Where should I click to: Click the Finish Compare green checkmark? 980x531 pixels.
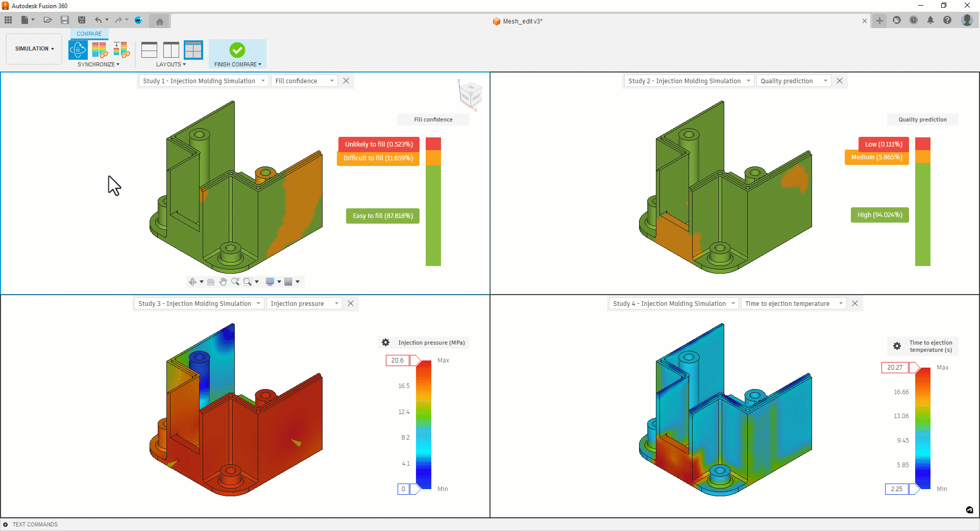pyautogui.click(x=237, y=50)
